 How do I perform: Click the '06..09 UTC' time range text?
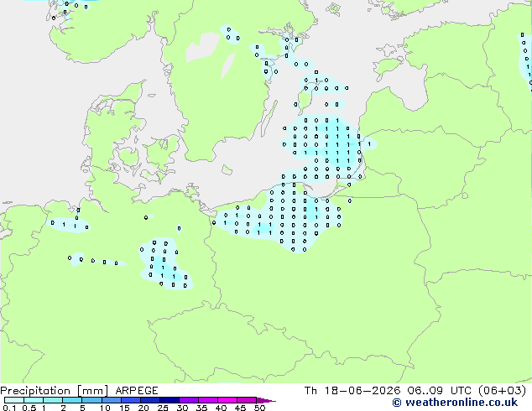(x=440, y=391)
